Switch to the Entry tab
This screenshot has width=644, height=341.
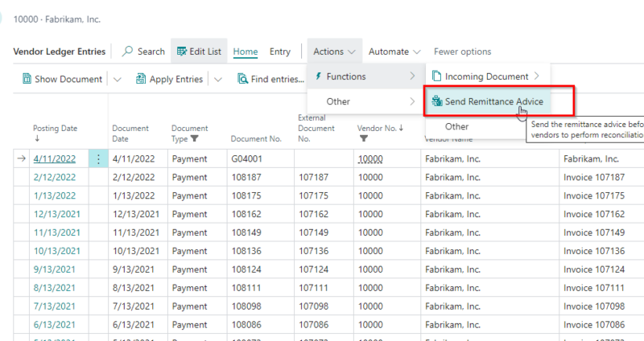280,51
